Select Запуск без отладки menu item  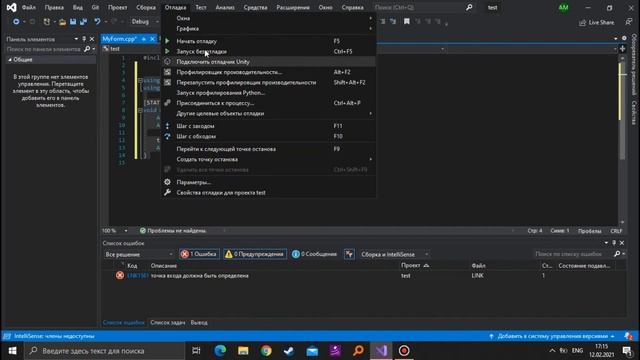click(269, 51)
